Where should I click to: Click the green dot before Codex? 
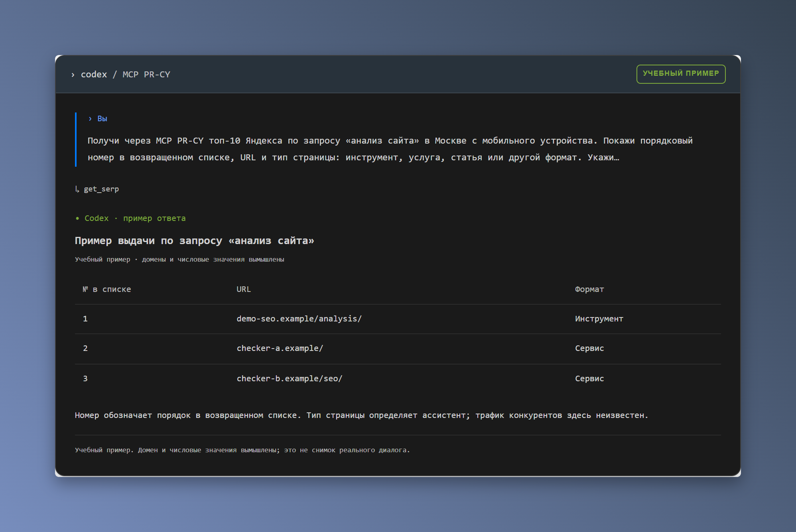pos(77,219)
